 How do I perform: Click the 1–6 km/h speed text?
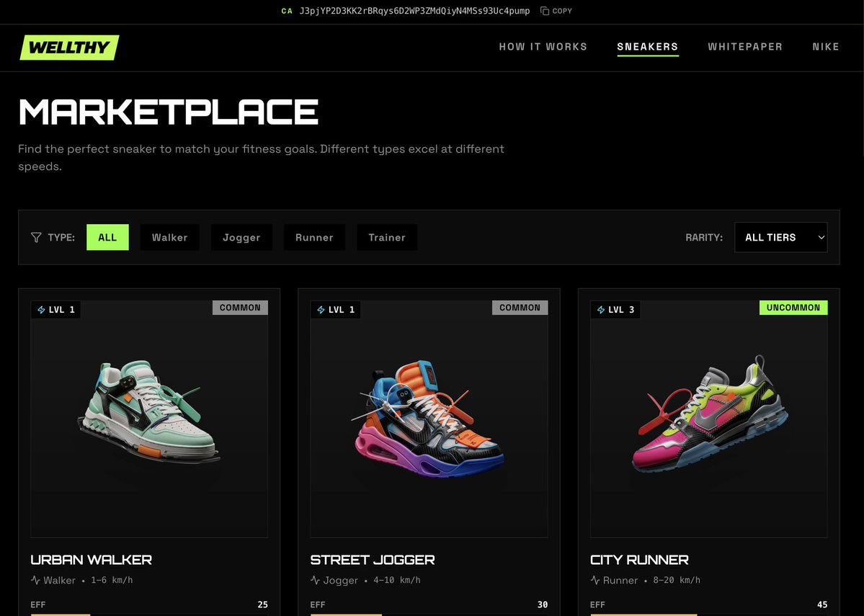pos(112,580)
